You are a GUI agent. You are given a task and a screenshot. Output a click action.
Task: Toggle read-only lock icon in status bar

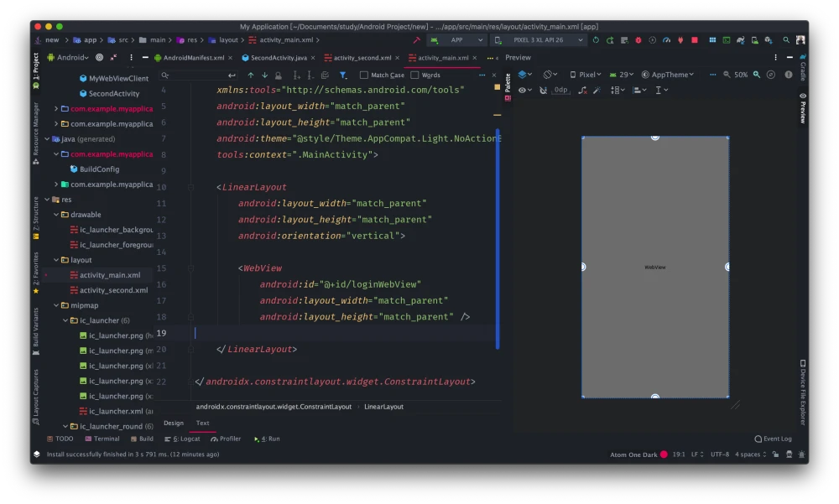pyautogui.click(x=775, y=455)
